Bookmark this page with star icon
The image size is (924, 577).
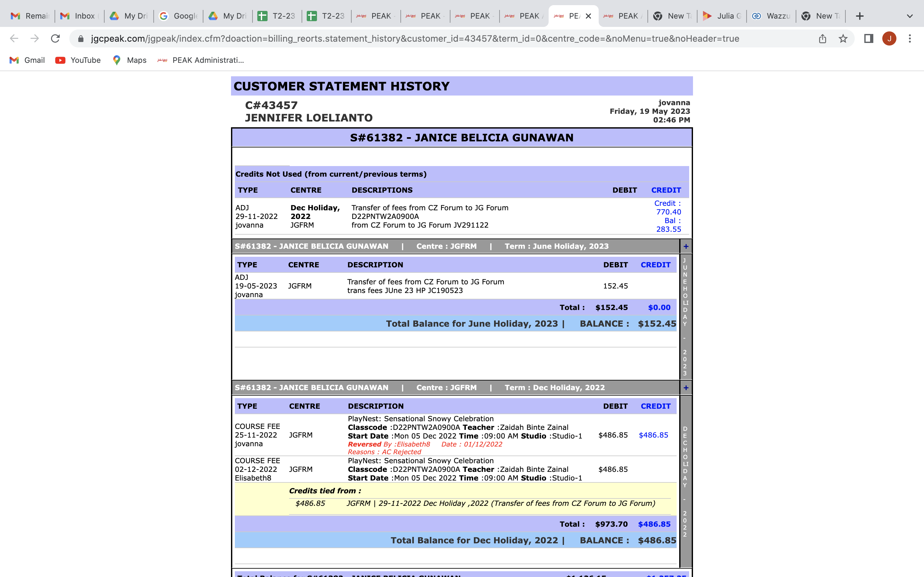(843, 38)
